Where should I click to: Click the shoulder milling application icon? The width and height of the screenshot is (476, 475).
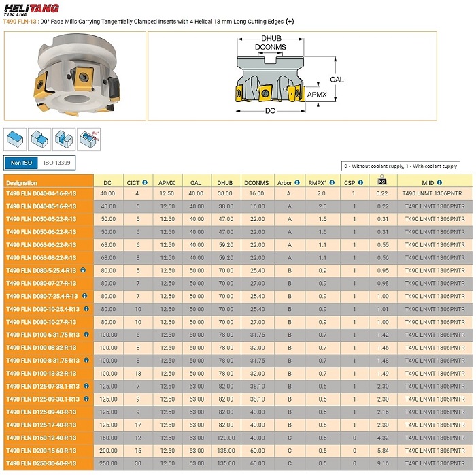point(39,140)
